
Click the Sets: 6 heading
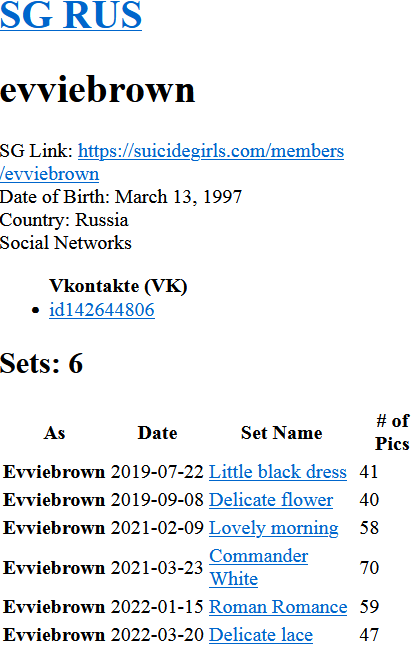(x=41, y=363)
